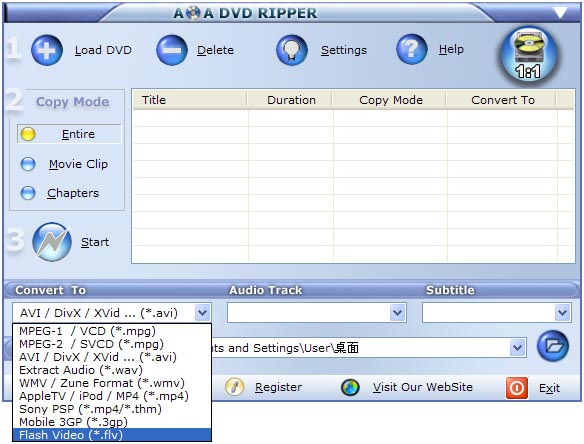Image resolution: width=584 pixels, height=444 pixels.
Task: Choose Sony PSP (*.mp4/*.thm) format
Action: [x=112, y=409]
